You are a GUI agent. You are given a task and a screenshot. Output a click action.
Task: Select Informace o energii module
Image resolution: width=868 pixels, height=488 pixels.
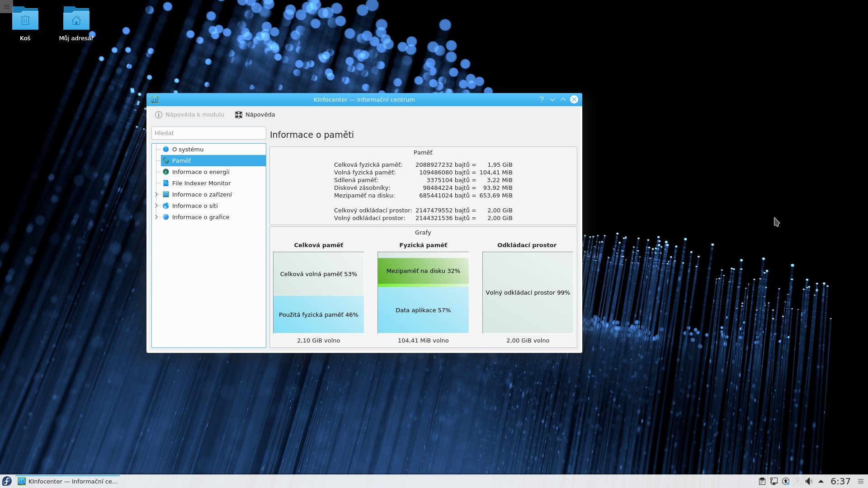(201, 172)
